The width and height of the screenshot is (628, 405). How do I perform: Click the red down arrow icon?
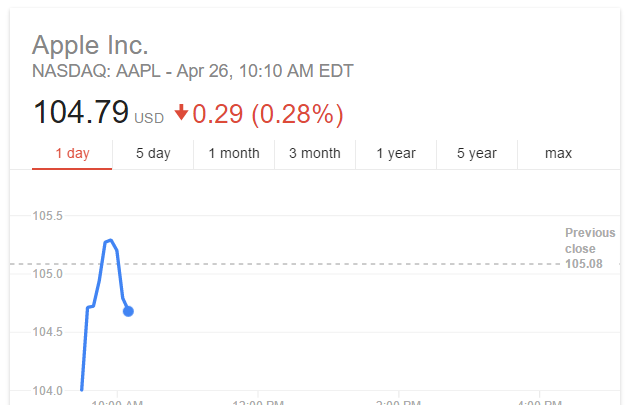click(x=181, y=112)
